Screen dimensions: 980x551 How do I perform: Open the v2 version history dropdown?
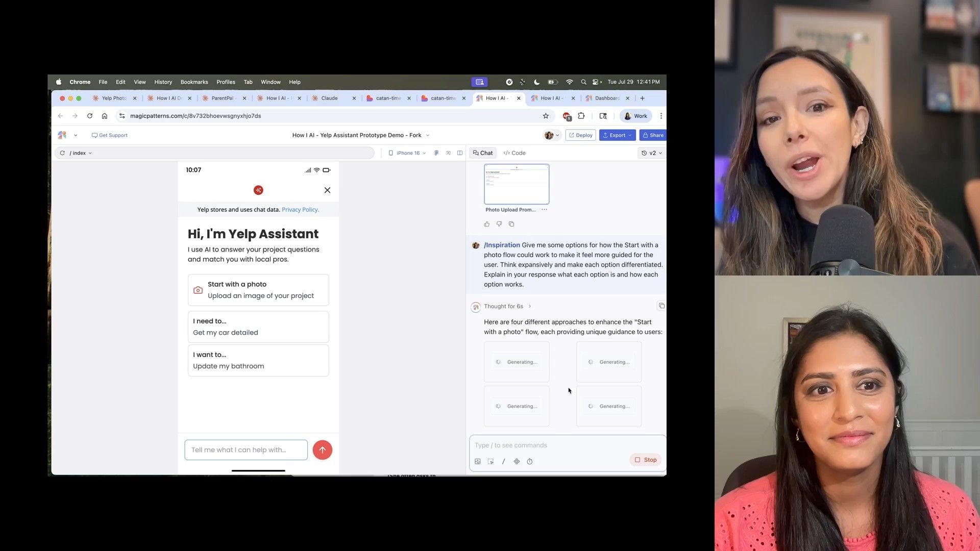click(x=652, y=153)
